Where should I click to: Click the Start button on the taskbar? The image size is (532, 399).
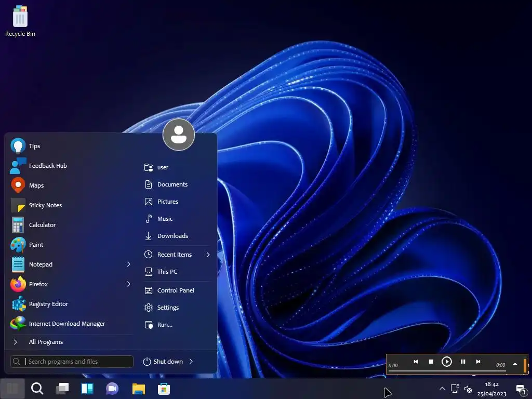click(x=12, y=389)
